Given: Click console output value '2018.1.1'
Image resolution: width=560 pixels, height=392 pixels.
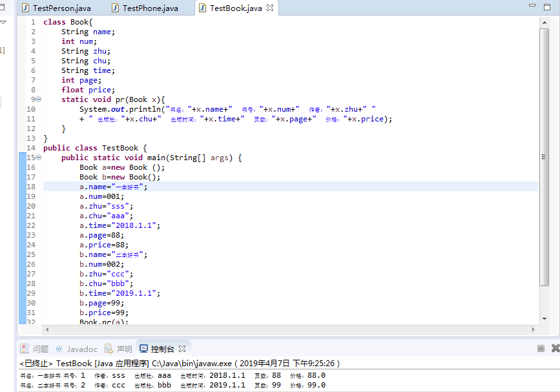Looking at the screenshot, I should (x=227, y=375).
